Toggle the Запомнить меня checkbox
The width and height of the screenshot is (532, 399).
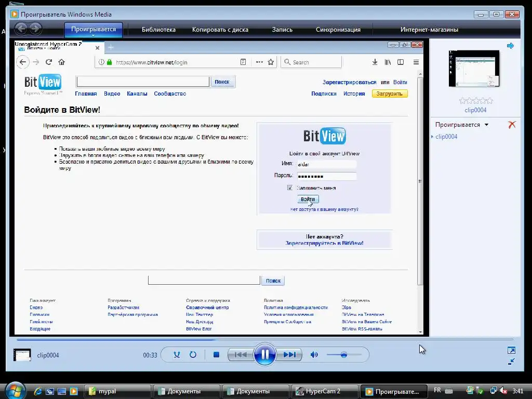coord(290,188)
